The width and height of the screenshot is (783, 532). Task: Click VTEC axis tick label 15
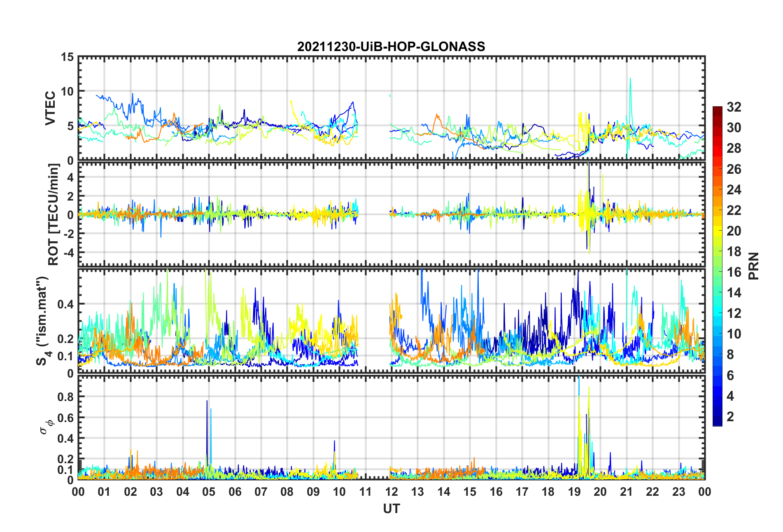click(x=68, y=57)
